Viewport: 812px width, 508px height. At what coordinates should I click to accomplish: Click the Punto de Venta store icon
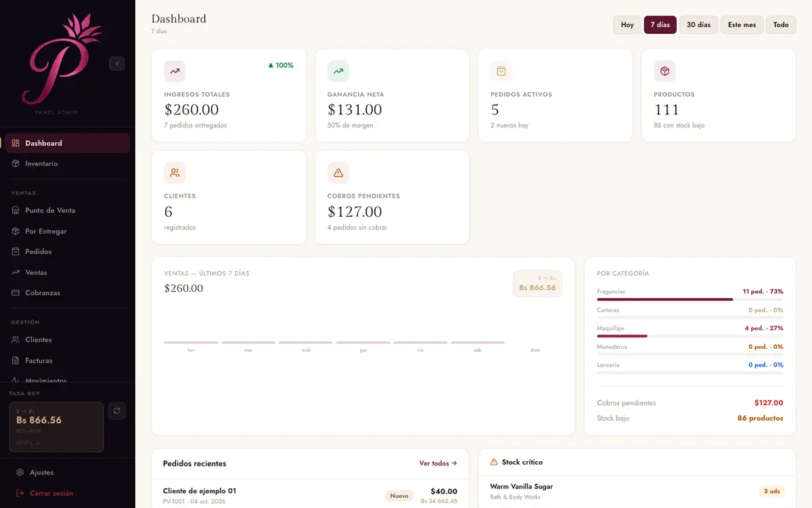[16, 210]
